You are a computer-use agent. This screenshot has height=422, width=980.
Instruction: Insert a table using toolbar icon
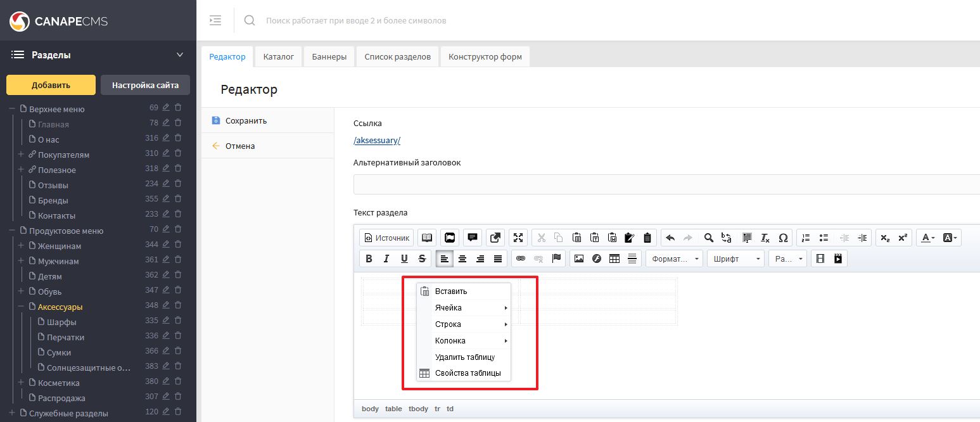614,259
